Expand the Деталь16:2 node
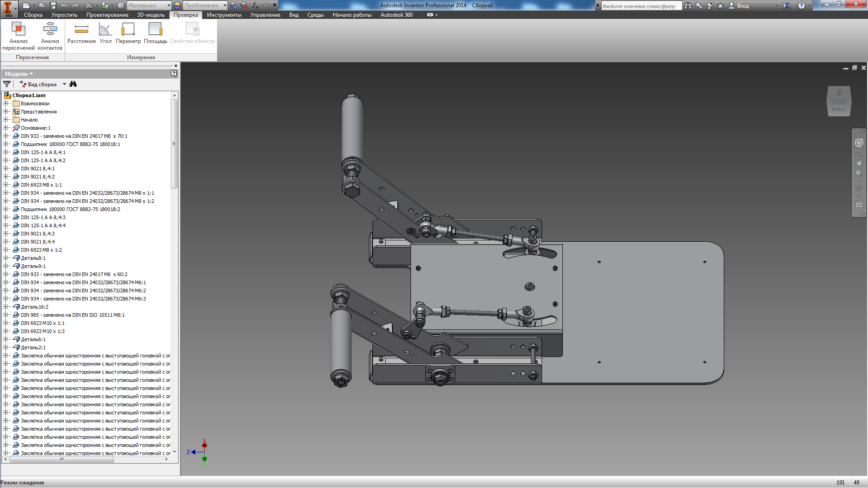The height and width of the screenshot is (488, 868). (6, 307)
